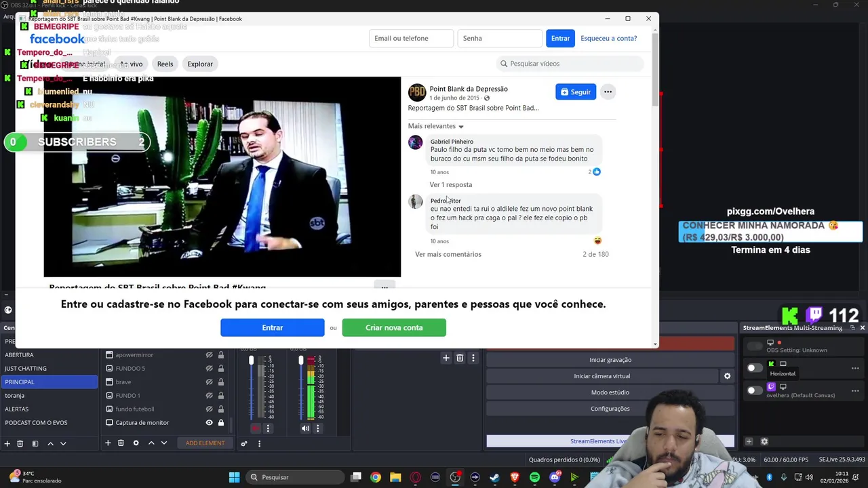Click Ver mais comentários link
The height and width of the screenshot is (488, 868).
(448, 254)
